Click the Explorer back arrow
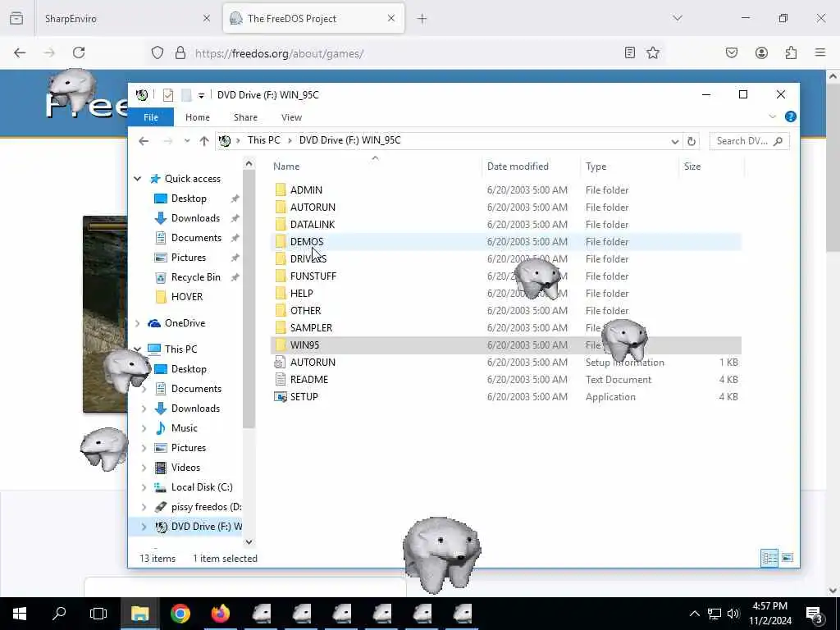This screenshot has width=840, height=630. coord(144,141)
